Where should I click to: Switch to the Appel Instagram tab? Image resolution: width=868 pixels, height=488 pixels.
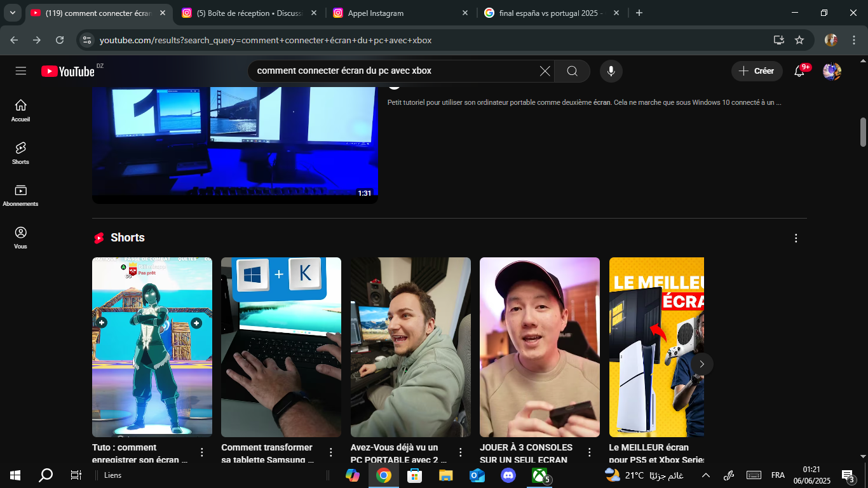[x=402, y=13]
